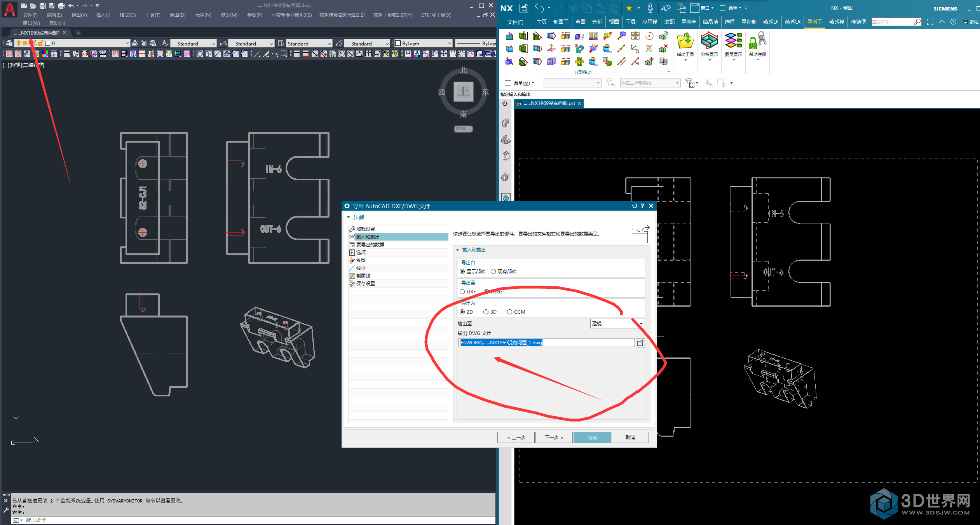
Task: Click the layer 0 white color box
Action: pos(48,43)
